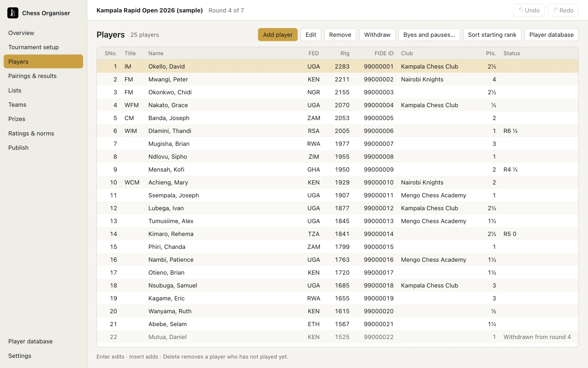The width and height of the screenshot is (588, 368).
Task: Select player Lubega, Ivan
Action: point(338,208)
